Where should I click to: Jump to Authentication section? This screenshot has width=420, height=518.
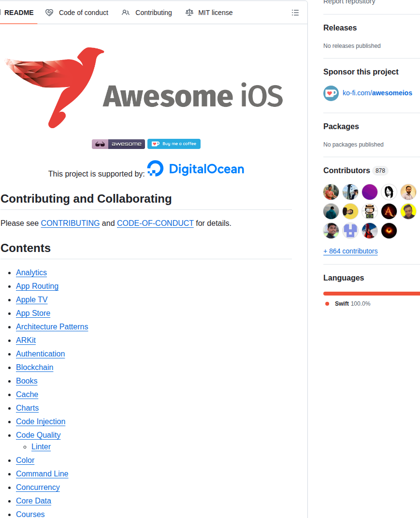pos(40,354)
